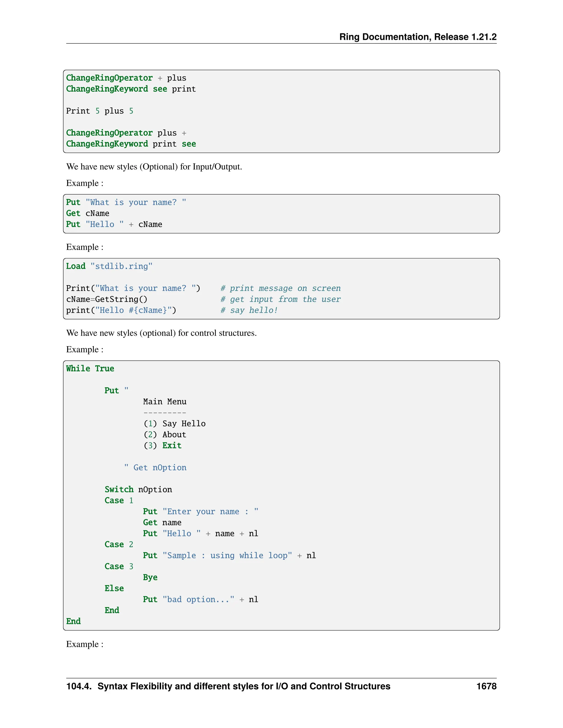The height and width of the screenshot is (728, 563).
Task: Click the '(3) Exit' menu line
Action: (x=162, y=446)
